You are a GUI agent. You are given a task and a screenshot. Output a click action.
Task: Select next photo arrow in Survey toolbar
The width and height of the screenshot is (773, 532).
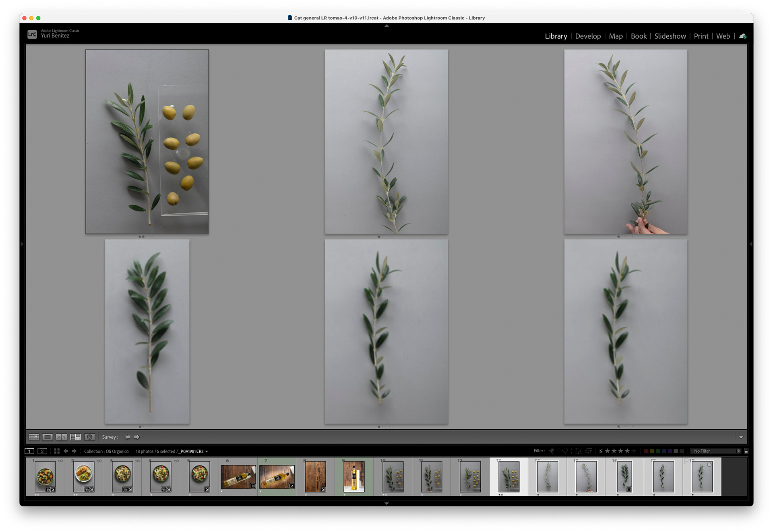[x=137, y=437]
